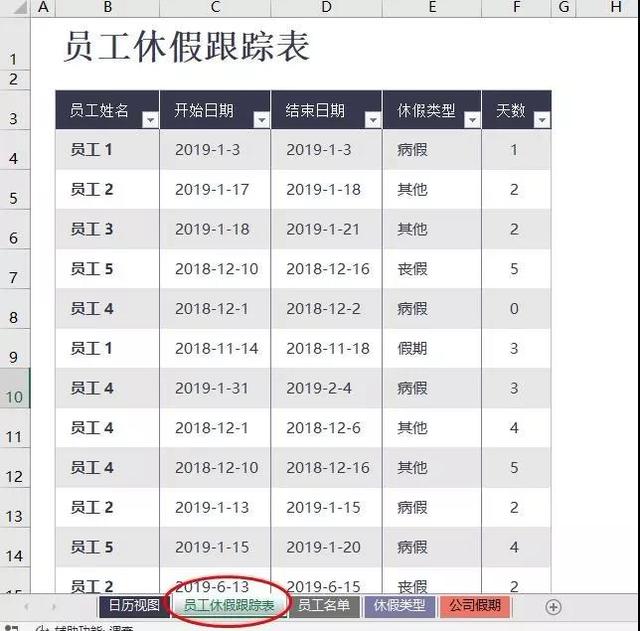Click 员工 5 cell in row 14
This screenshot has width=640, height=631.
coord(107,547)
